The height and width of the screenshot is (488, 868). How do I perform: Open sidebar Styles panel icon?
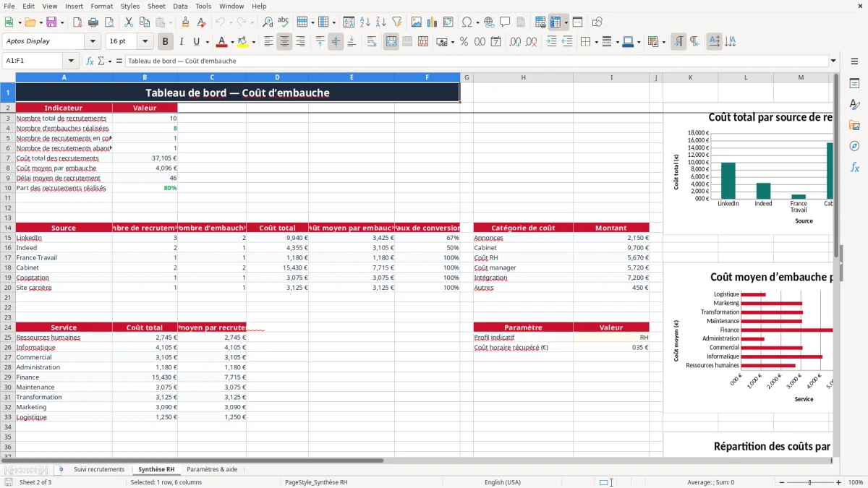pos(854,105)
